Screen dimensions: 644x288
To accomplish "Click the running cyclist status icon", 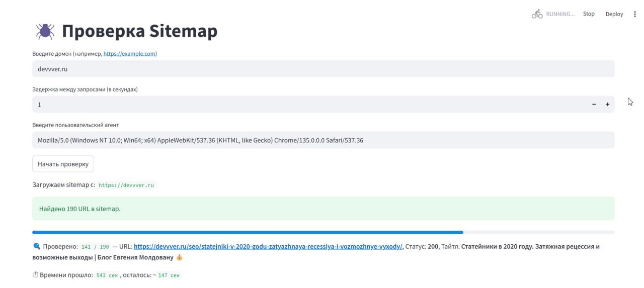I will coord(537,14).
